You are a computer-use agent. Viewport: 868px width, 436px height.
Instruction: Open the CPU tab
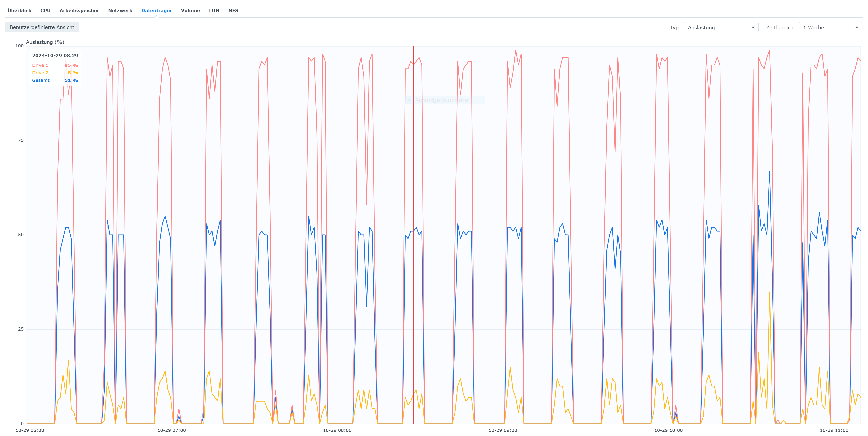(45, 10)
